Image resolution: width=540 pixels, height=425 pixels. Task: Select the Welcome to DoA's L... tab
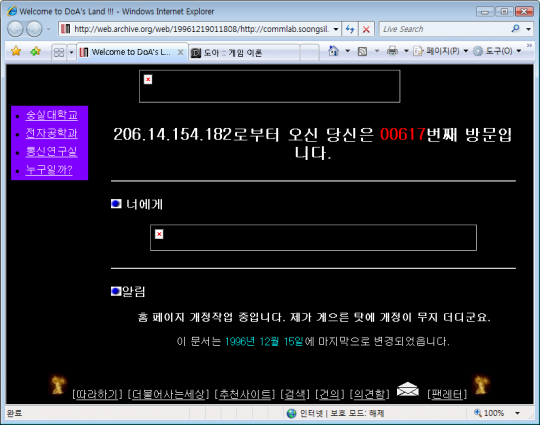[x=132, y=52]
